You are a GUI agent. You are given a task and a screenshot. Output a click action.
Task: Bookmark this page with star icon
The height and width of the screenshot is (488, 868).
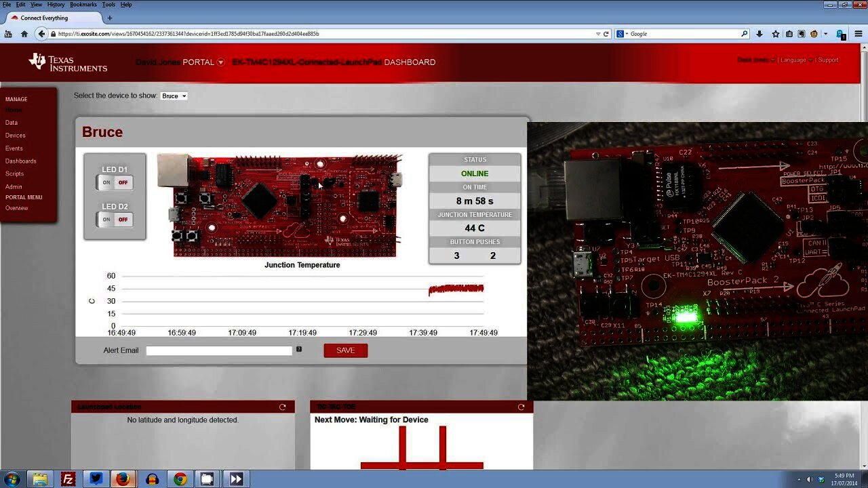tap(776, 34)
